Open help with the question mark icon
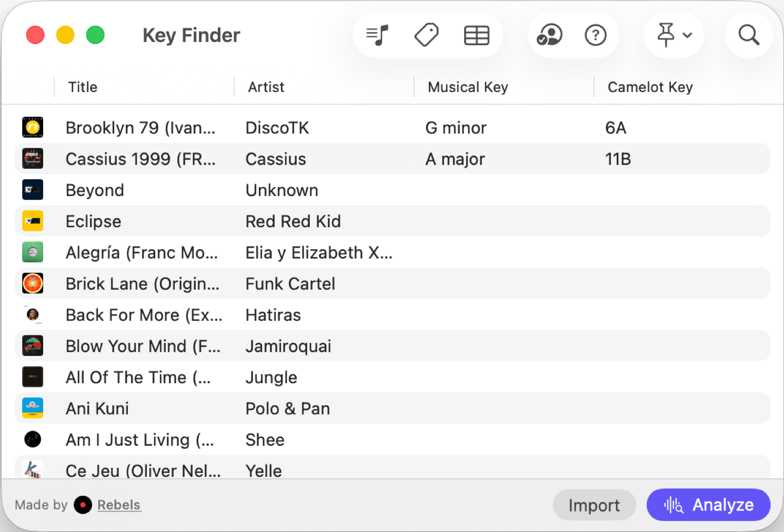This screenshot has width=784, height=532. coord(596,35)
